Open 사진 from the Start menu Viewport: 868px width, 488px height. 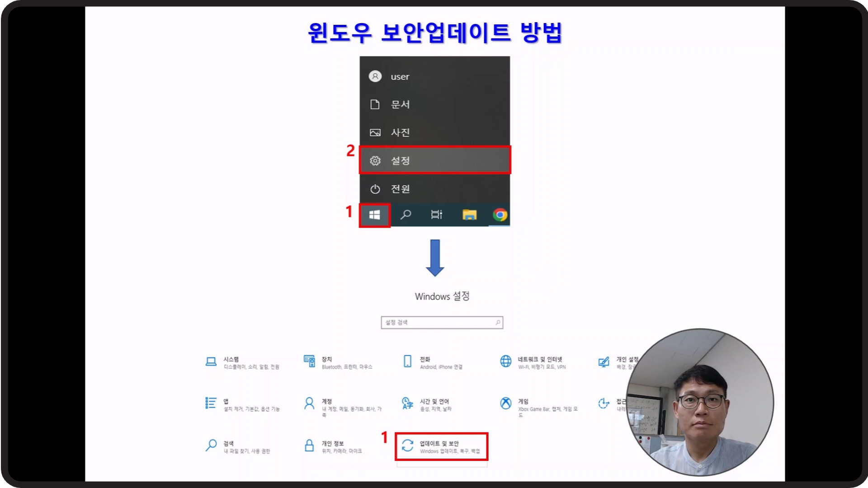(x=400, y=132)
